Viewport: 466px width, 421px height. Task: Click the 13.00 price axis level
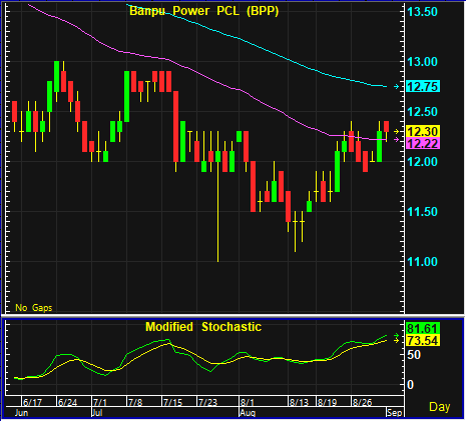tap(422, 62)
